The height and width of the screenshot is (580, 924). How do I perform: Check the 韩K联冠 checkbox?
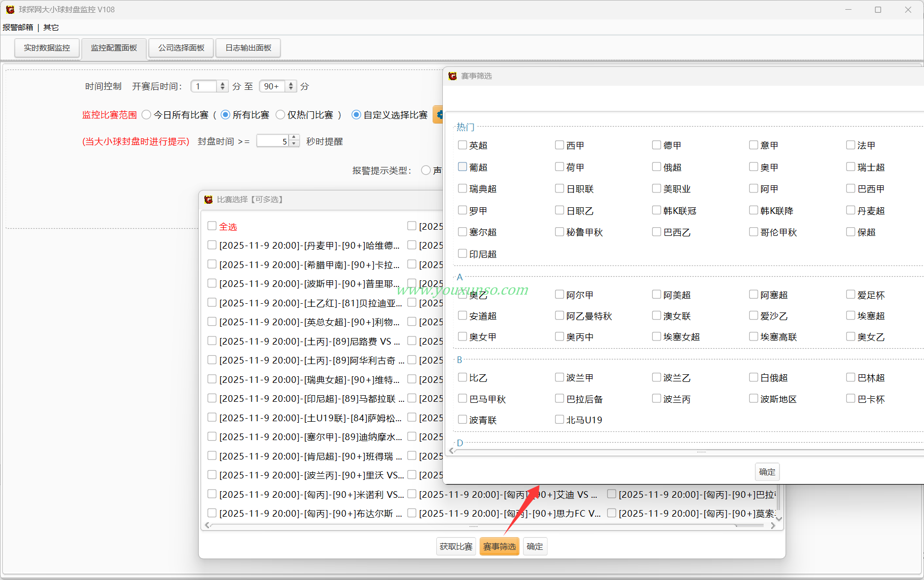tap(656, 210)
